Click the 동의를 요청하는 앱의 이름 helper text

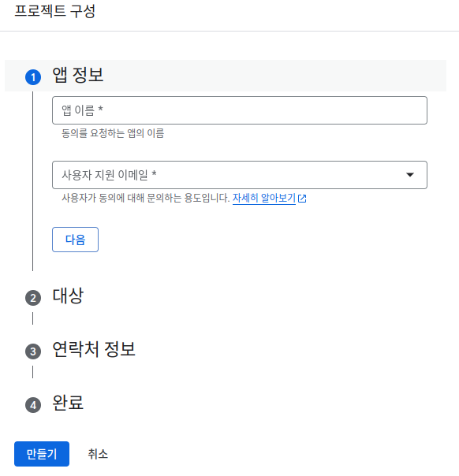113,133
